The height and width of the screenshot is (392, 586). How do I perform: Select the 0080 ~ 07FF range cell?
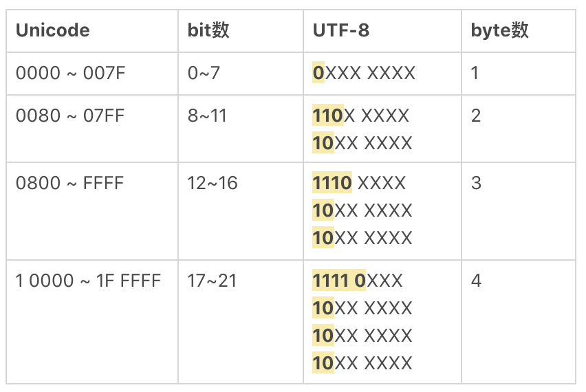(70, 115)
